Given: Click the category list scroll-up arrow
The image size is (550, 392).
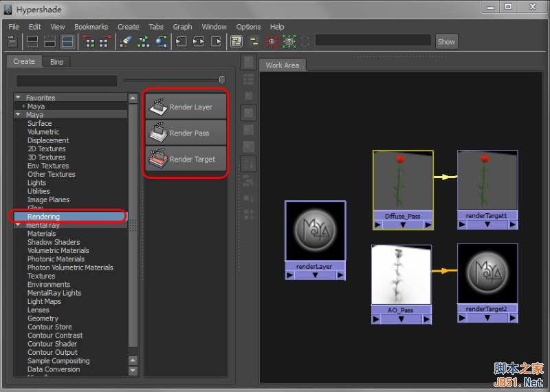Looking at the screenshot, I should pos(133,98).
